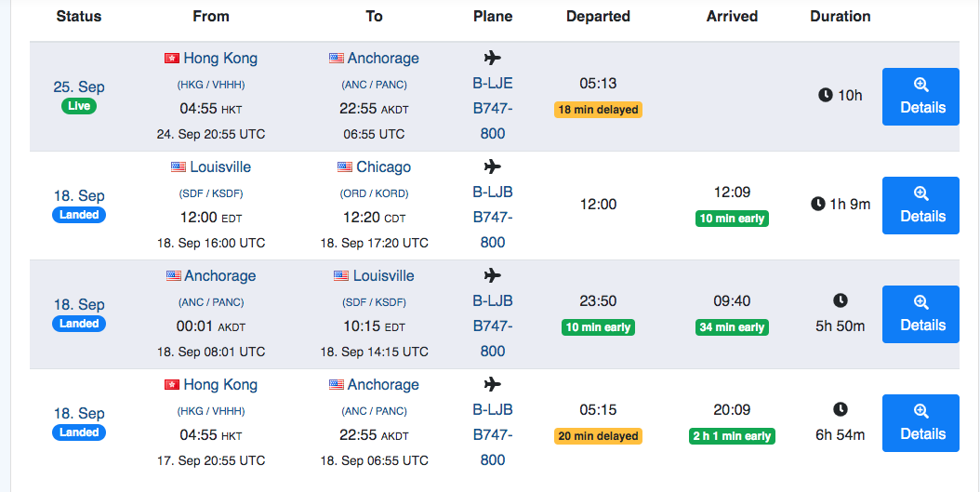Click the B-LJB link in the Chicago row
This screenshot has width=980, height=492.
coord(493,193)
